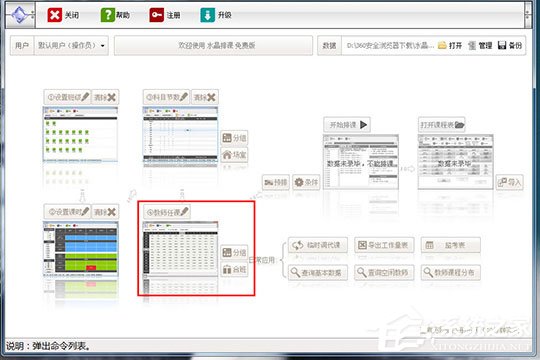The width and height of the screenshot is (540, 360).
Task: Open the command list via the crystal logo
Action: (20, 15)
